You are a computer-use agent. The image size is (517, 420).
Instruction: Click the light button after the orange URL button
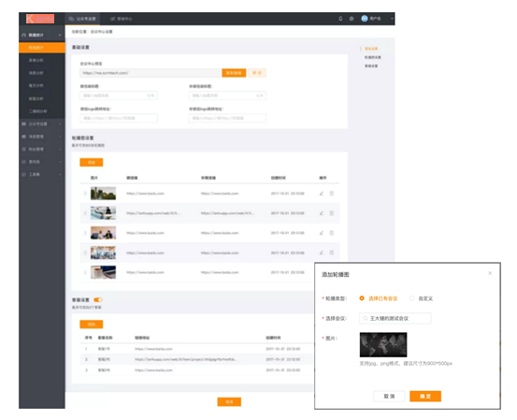[x=257, y=73]
